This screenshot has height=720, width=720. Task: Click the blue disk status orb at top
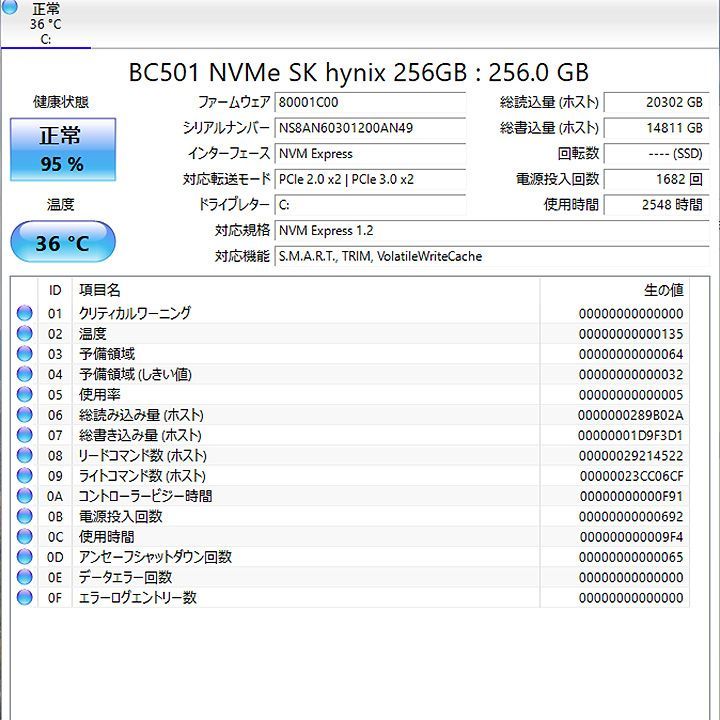click(9, 6)
